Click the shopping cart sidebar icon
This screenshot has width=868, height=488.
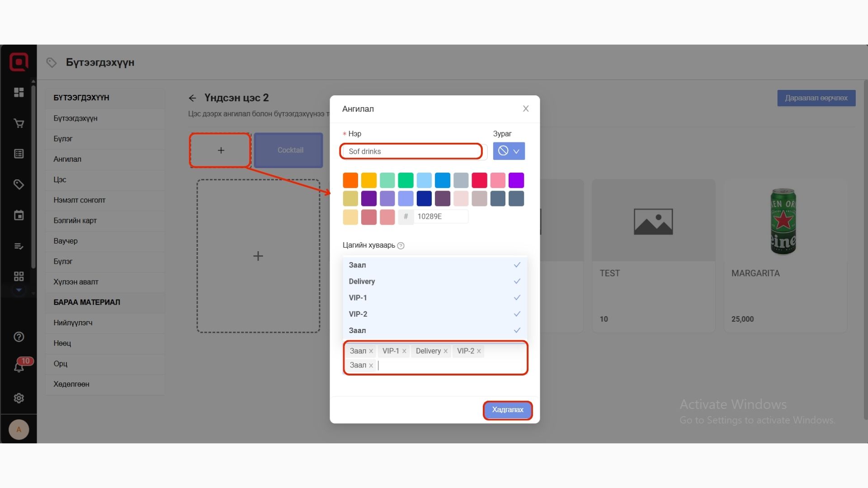[x=19, y=123]
